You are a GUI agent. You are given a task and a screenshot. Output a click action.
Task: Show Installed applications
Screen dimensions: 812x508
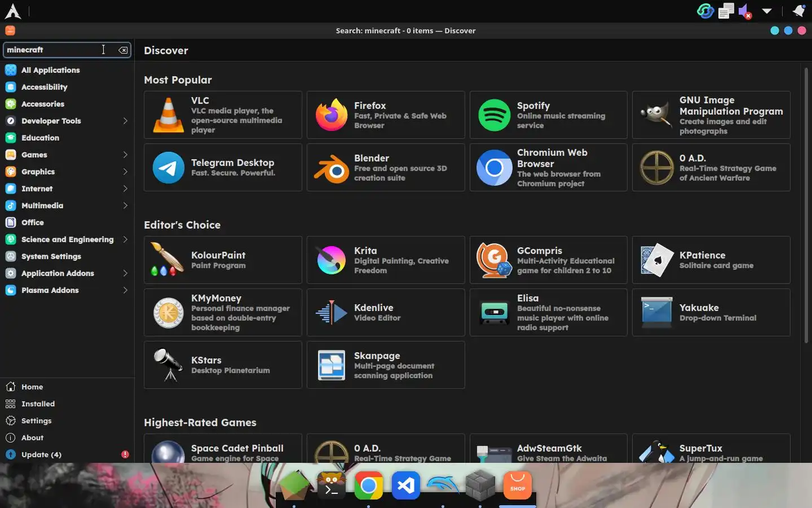[x=67, y=404]
